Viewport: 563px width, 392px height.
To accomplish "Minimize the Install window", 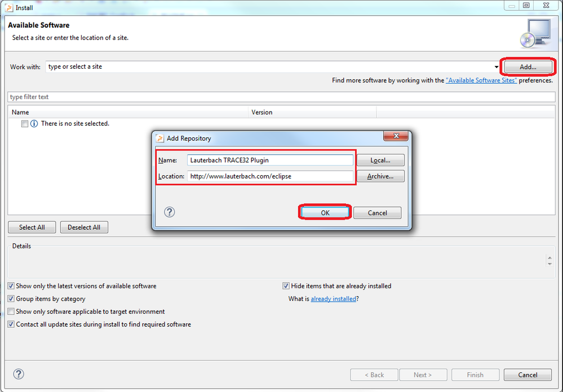I will [512, 6].
